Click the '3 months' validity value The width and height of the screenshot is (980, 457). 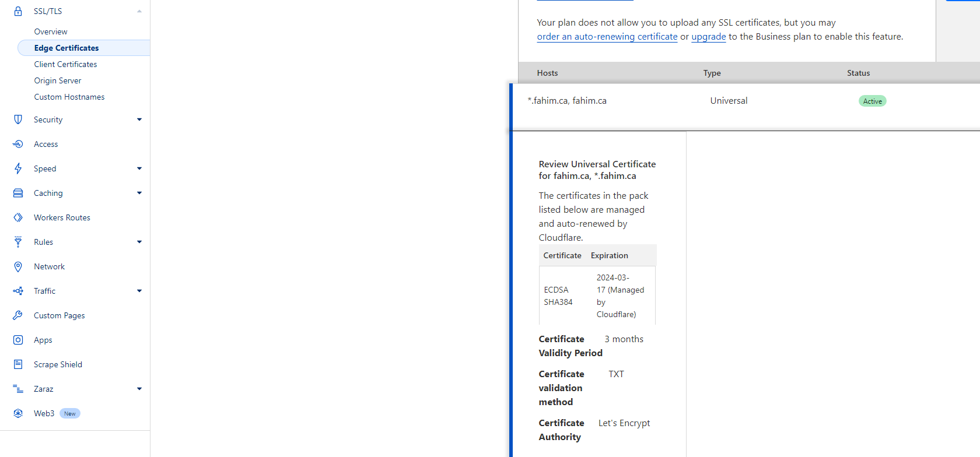coord(624,339)
